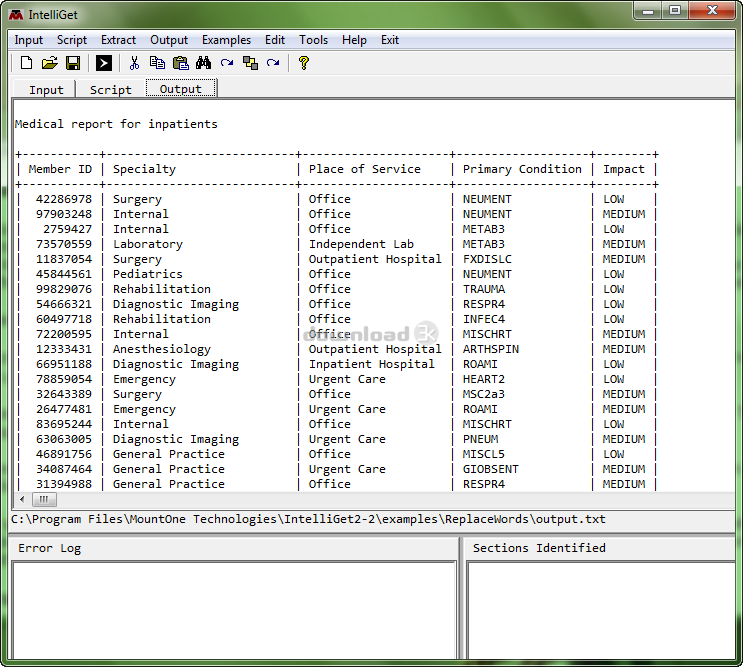Click the 'Laboratory' specialty cell

pos(147,244)
